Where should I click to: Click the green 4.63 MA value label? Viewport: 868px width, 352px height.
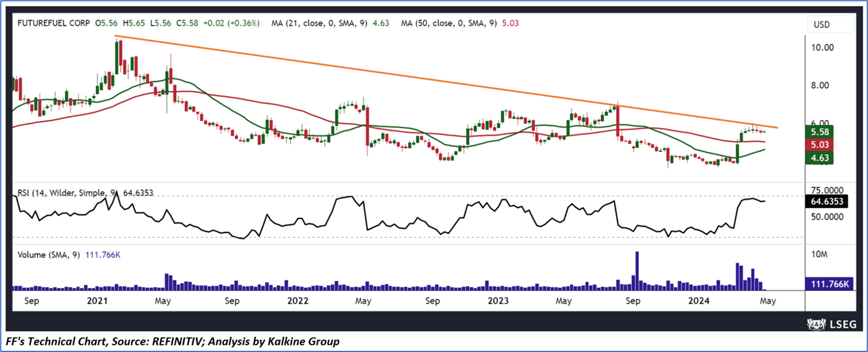pos(820,158)
